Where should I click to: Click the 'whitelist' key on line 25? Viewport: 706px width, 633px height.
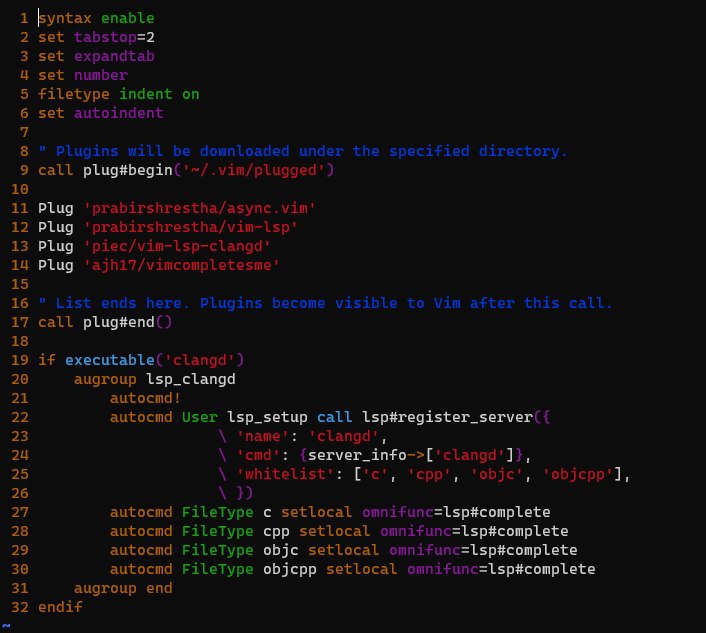[285, 475]
